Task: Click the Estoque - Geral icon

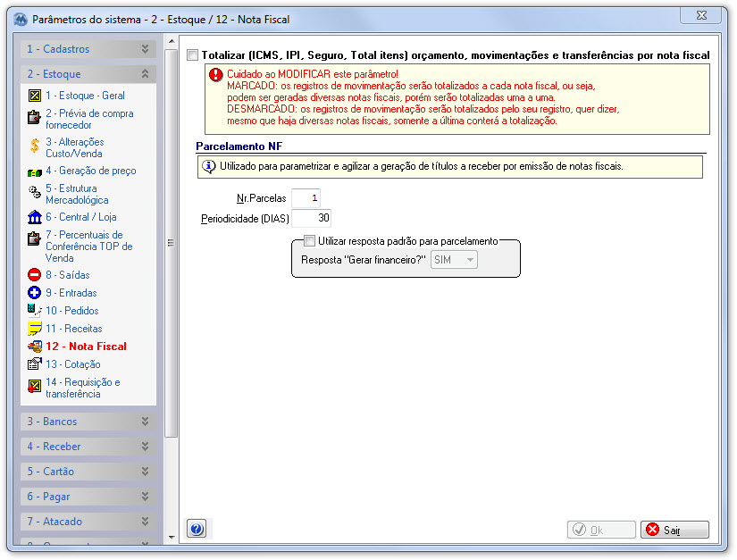Action: coord(34,96)
